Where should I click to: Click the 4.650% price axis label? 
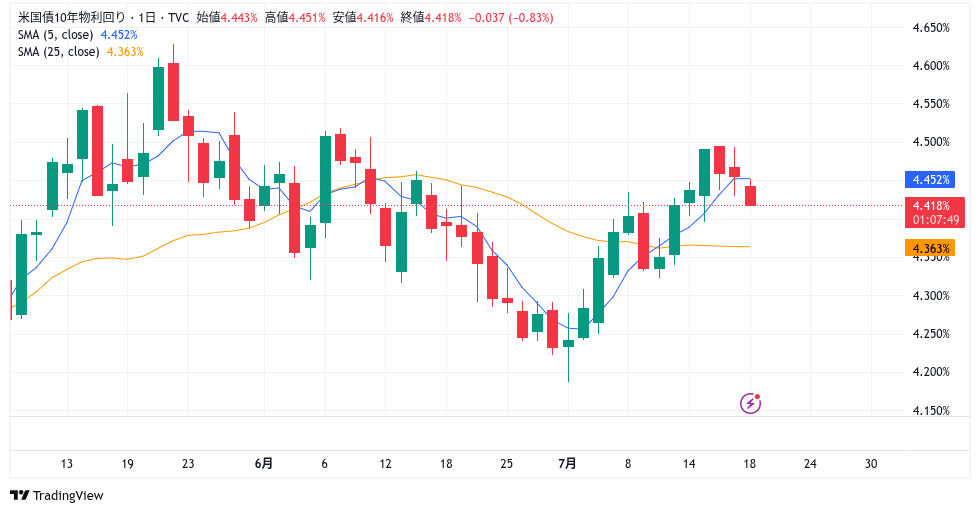tap(931, 27)
